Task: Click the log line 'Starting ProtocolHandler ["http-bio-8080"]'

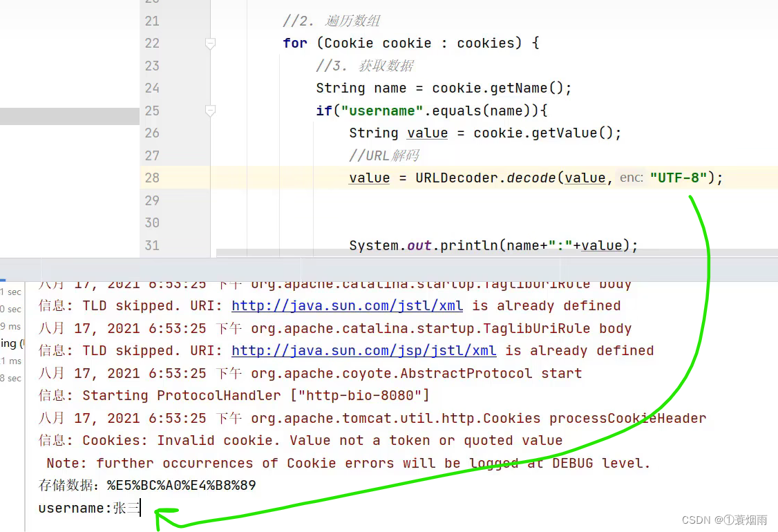Action: (234, 395)
